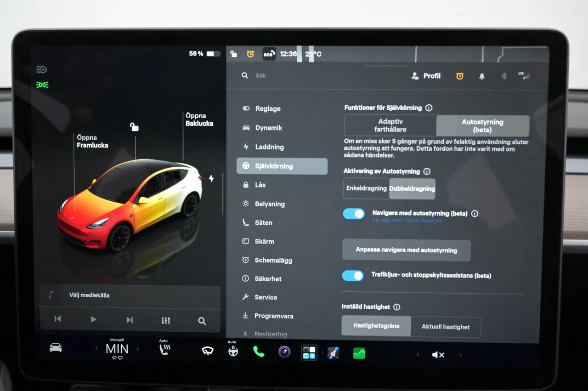Unmute the volume speaker icon
Image resolution: width=588 pixels, height=391 pixels.
point(438,355)
